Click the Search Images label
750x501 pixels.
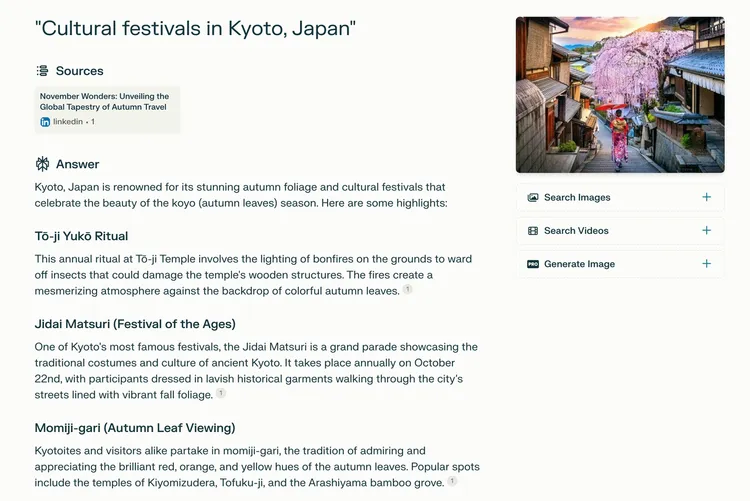[x=577, y=198]
